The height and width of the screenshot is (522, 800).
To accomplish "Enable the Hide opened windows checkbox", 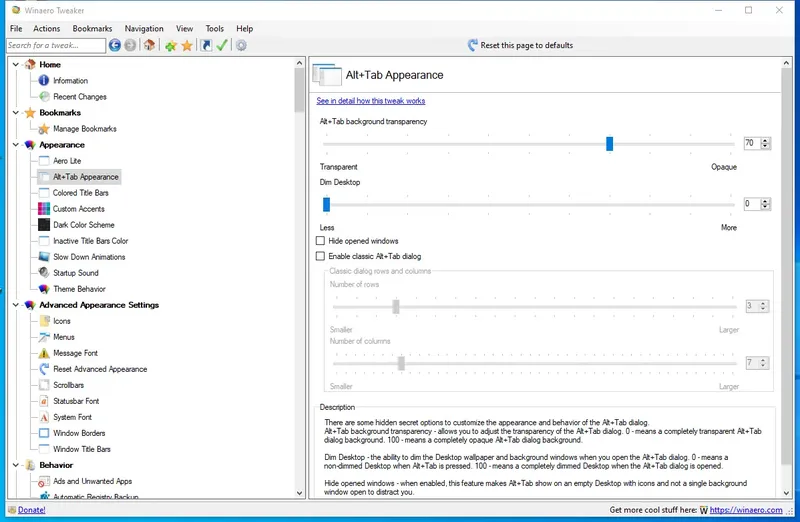I will 320,240.
